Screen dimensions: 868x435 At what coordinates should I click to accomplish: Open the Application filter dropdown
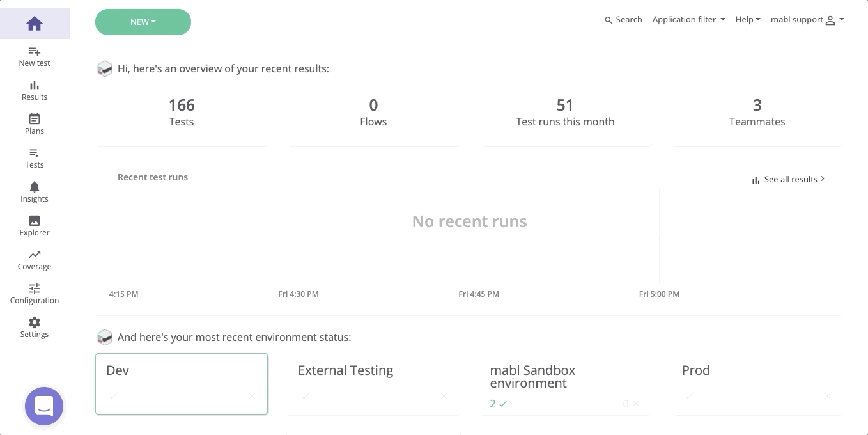(x=688, y=20)
